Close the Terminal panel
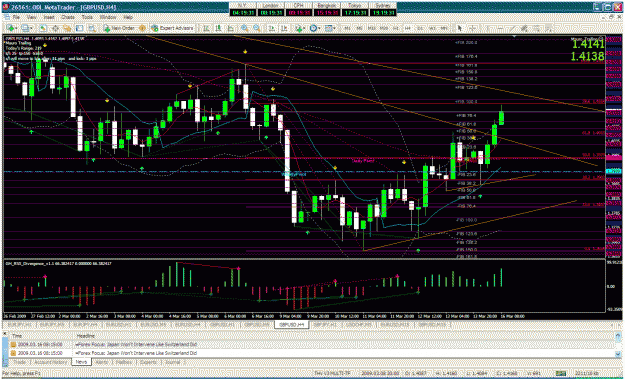The image size is (625, 379). pyautogui.click(x=5, y=333)
